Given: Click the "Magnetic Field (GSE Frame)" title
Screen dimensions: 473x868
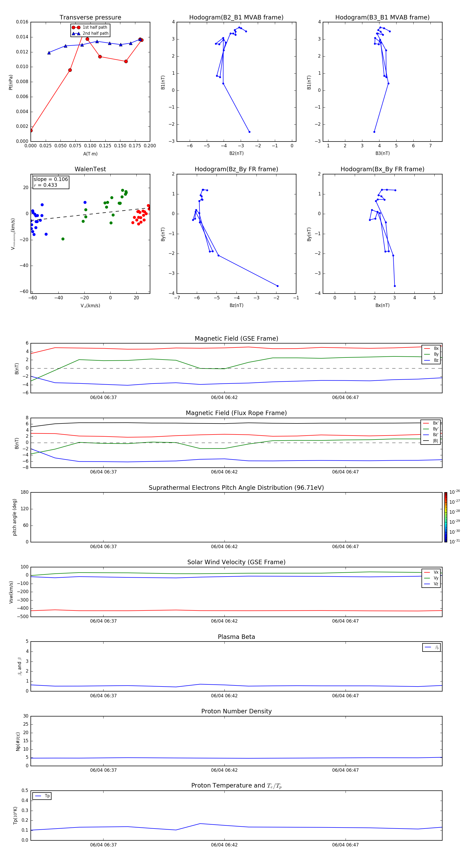Looking at the screenshot, I should (236, 339).
